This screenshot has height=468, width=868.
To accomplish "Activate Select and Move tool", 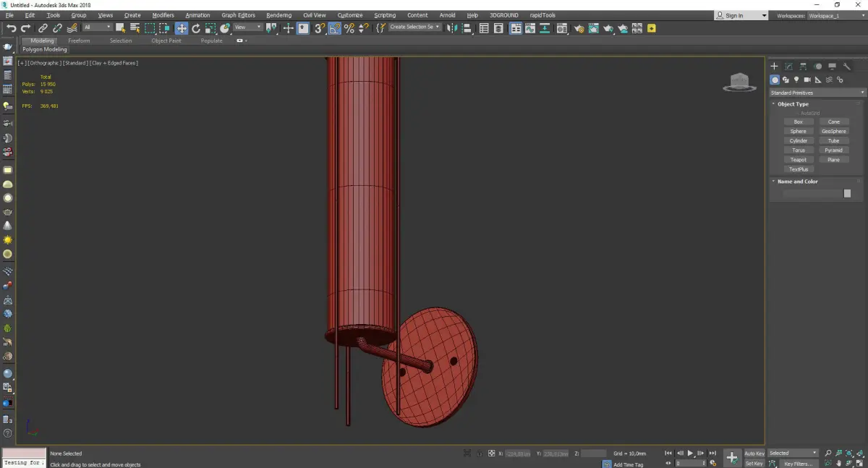I will click(x=182, y=28).
